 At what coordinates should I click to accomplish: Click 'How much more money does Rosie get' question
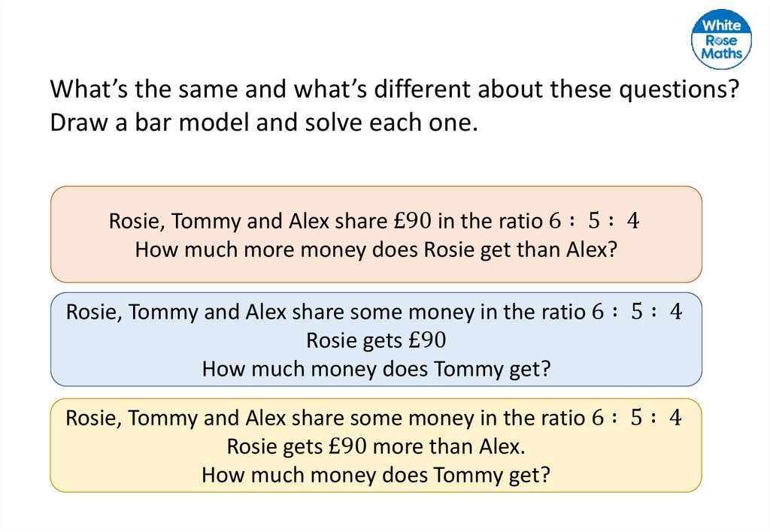376,249
